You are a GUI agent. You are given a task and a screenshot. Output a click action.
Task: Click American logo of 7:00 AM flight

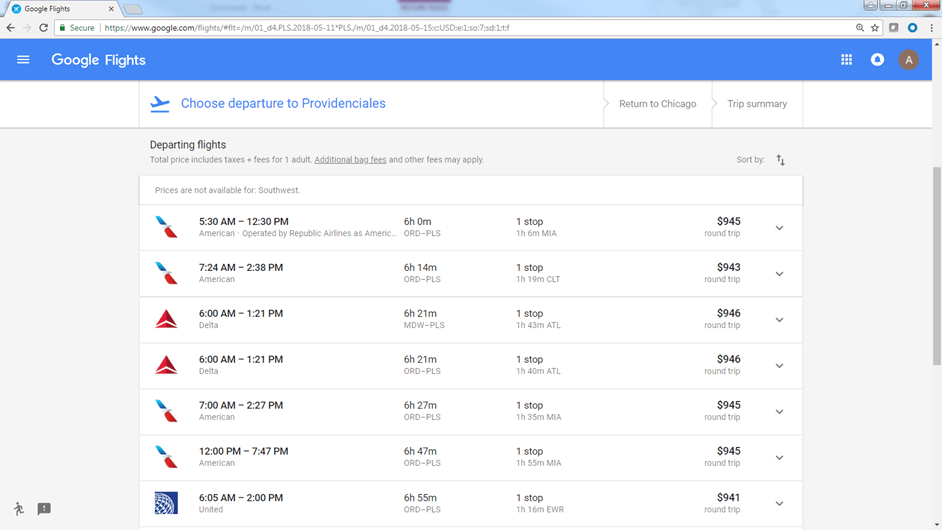tap(166, 411)
